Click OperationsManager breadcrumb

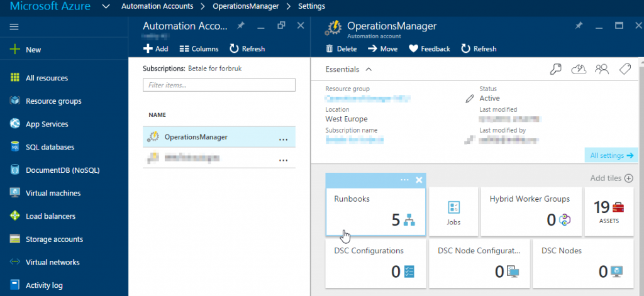246,6
